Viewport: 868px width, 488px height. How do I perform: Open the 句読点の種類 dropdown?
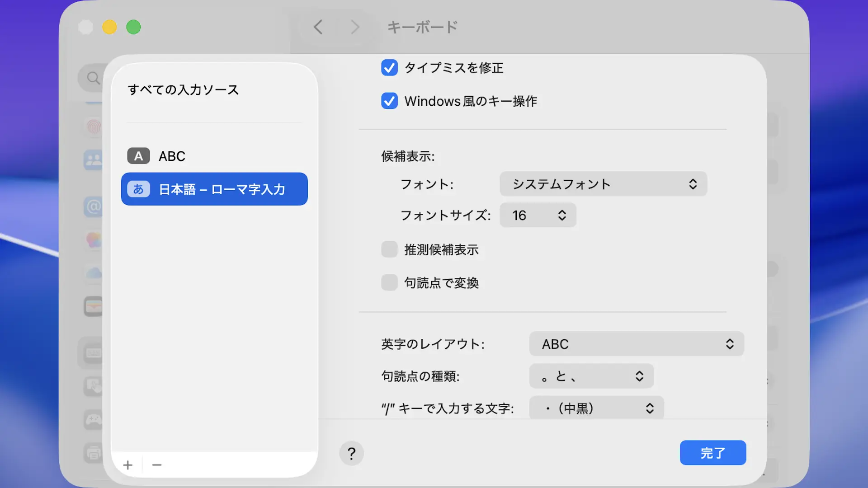tap(591, 376)
